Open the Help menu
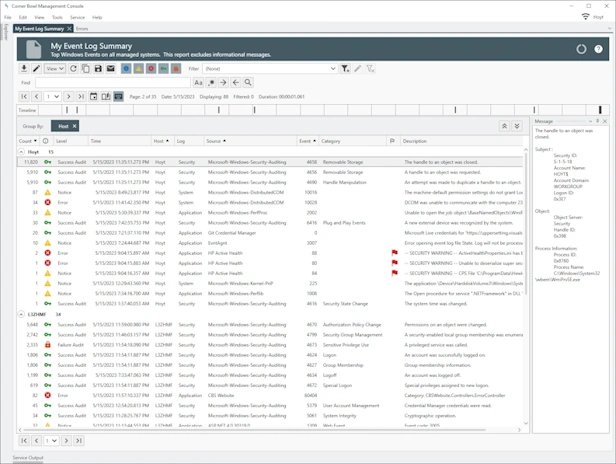 click(97, 17)
